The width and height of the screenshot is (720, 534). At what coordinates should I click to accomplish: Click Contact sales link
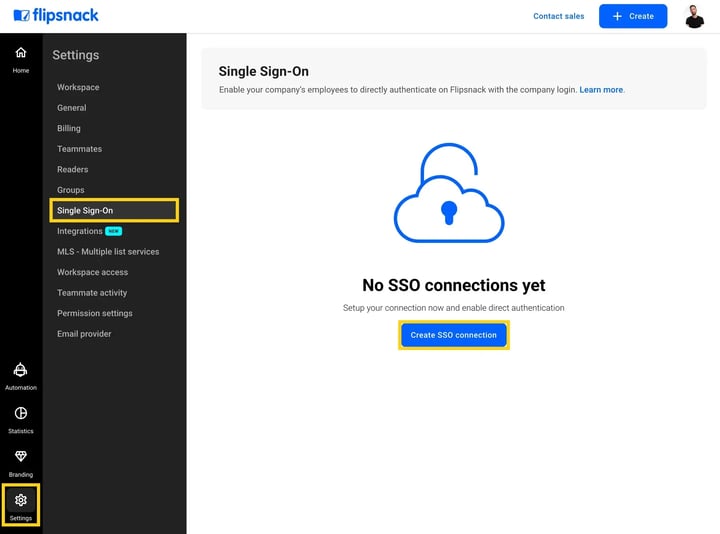pyautogui.click(x=558, y=16)
